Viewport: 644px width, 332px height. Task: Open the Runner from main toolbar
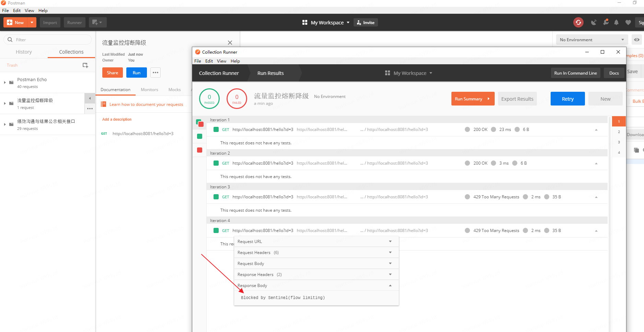(x=74, y=22)
